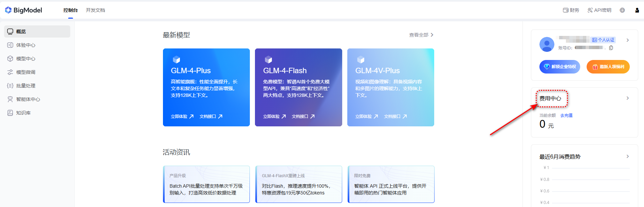This screenshot has width=644, height=207.
Task: Open 模型中心 in the sidebar
Action: (25, 59)
